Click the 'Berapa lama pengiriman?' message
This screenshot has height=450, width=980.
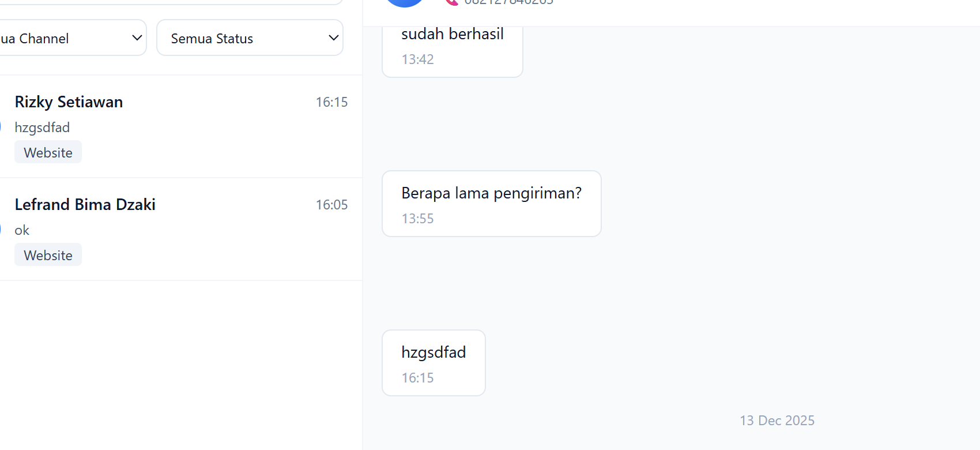[x=491, y=203]
